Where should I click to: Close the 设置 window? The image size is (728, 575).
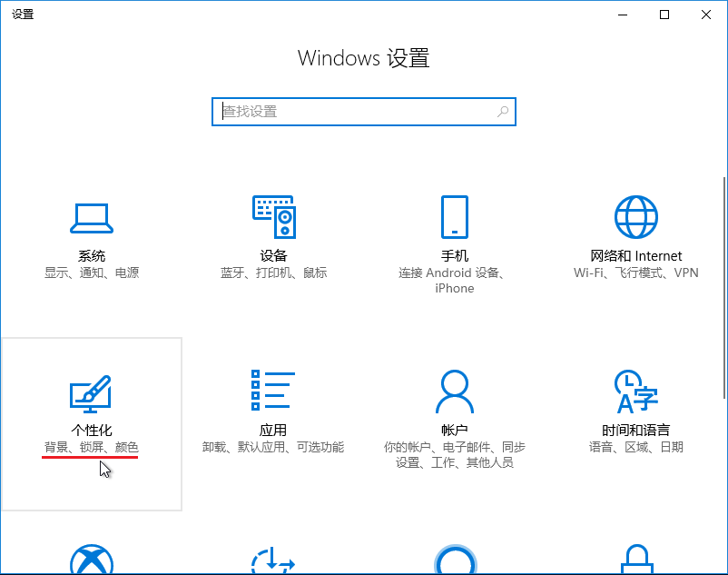click(x=706, y=15)
